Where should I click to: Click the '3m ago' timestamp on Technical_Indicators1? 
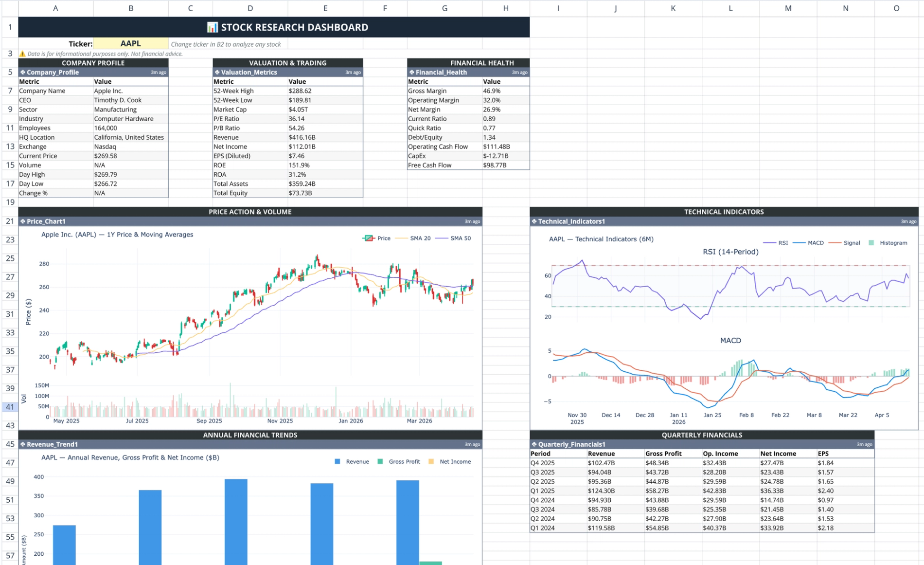(908, 221)
